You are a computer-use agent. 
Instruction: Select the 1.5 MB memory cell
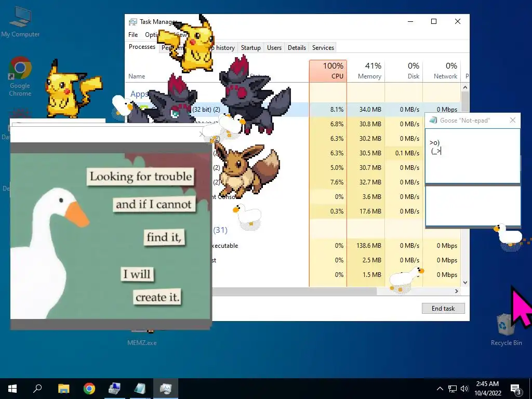[366, 275]
